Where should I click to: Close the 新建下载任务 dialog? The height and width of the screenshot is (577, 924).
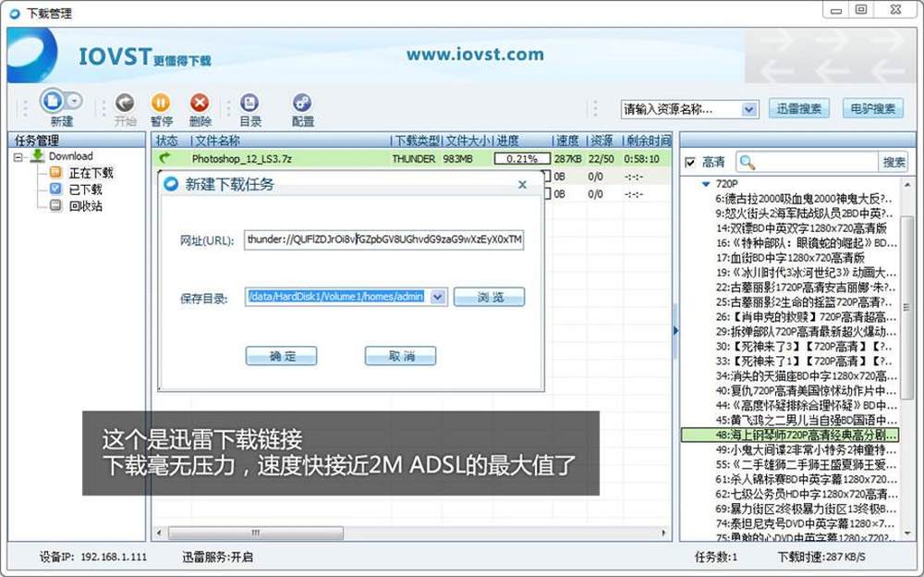522,185
